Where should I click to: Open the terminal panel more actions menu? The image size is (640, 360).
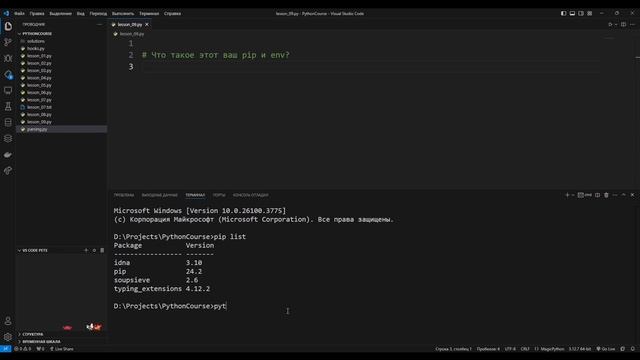[x=615, y=195]
